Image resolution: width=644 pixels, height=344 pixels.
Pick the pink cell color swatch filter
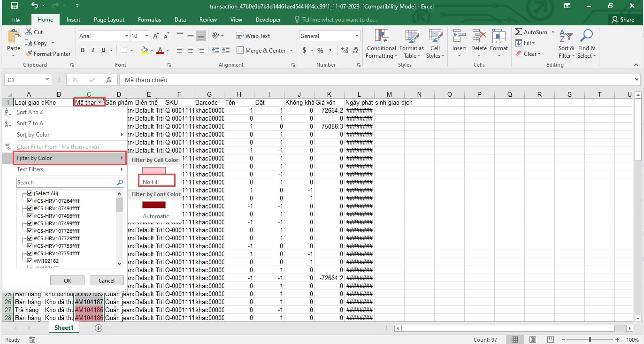click(154, 171)
